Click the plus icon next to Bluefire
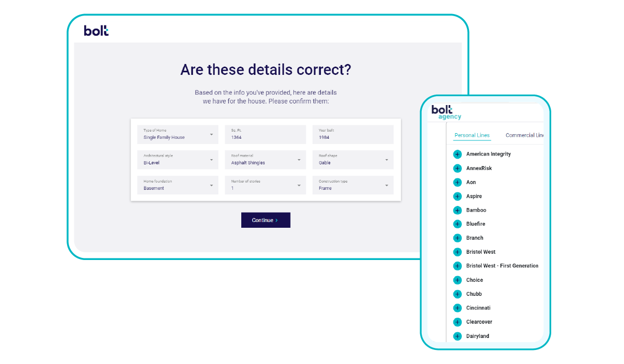Screen dimensions: 624x364 pos(457,224)
